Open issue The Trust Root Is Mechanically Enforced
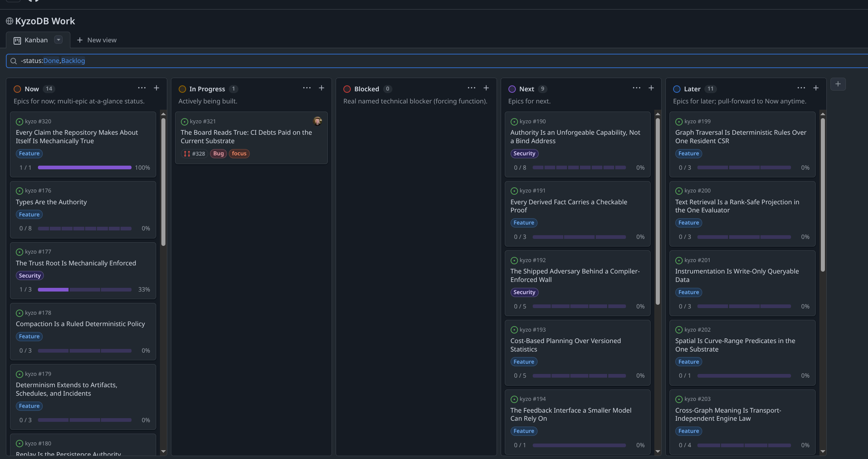 point(76,263)
